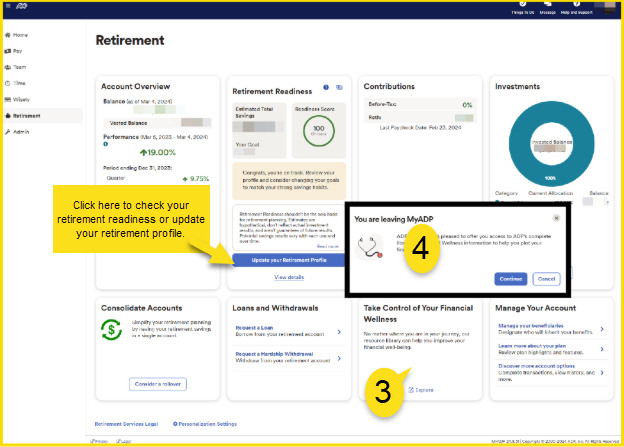
Task: Expand Request a Loan chevron
Action: (x=339, y=332)
